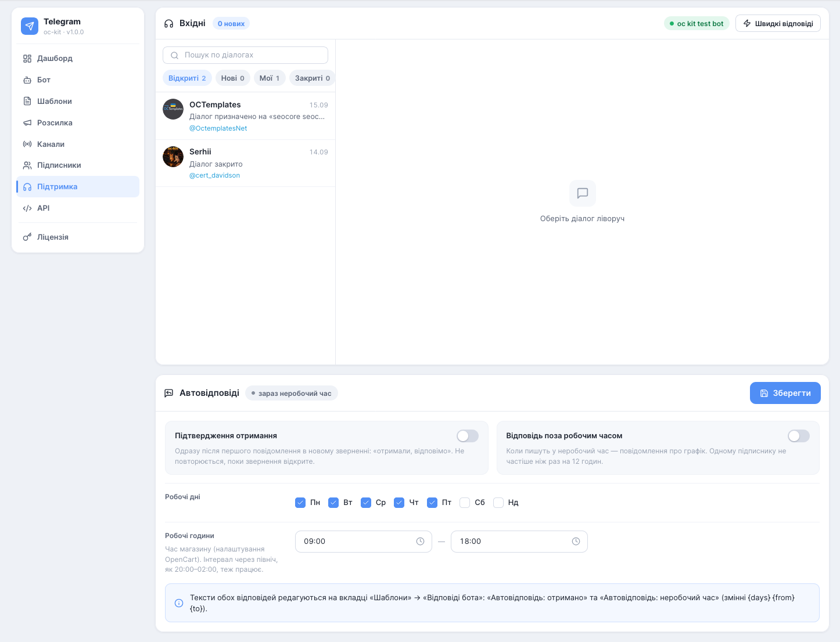Click the Розсилка megaphone icon

tap(27, 123)
